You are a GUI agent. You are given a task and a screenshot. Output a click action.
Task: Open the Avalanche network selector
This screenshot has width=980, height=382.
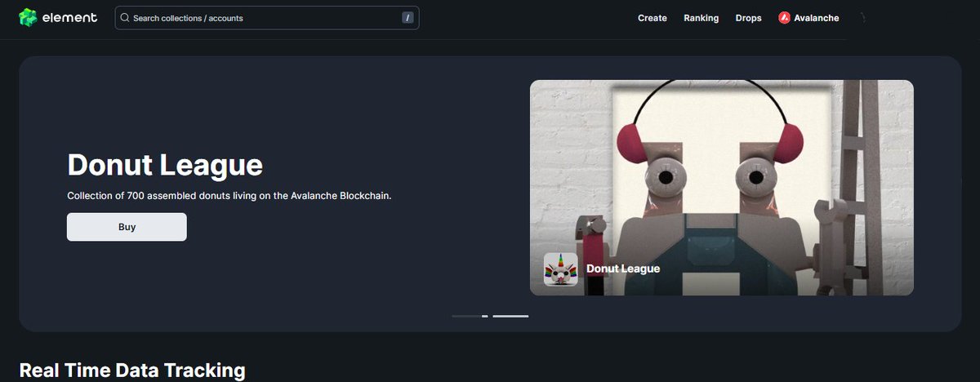coord(808,18)
